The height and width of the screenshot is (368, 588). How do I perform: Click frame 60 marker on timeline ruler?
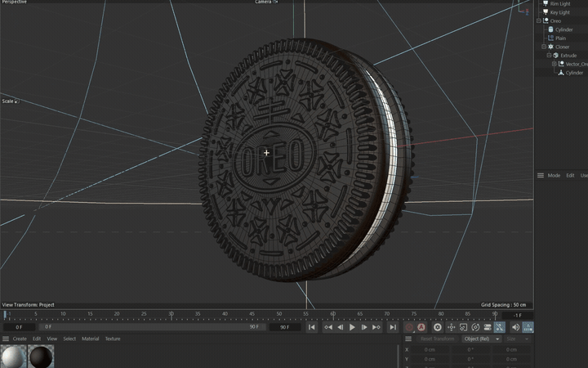click(333, 314)
